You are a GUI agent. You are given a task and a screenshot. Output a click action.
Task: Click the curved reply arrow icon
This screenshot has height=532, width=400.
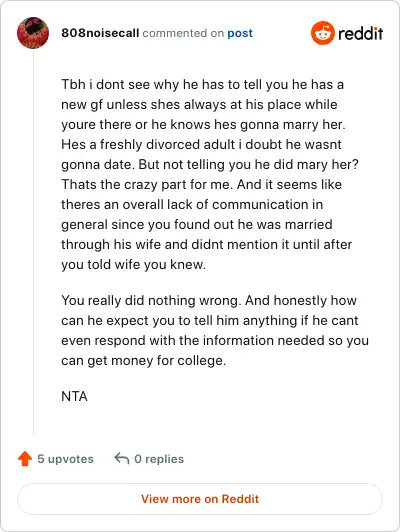point(122,458)
